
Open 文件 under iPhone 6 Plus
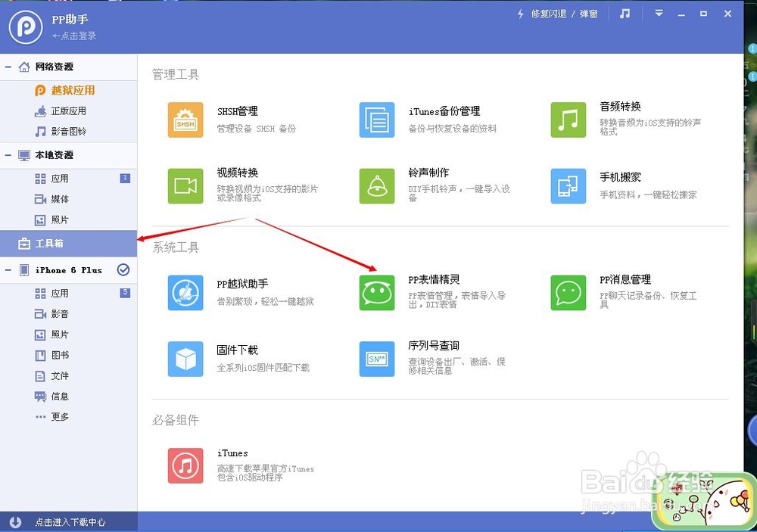pos(69,375)
